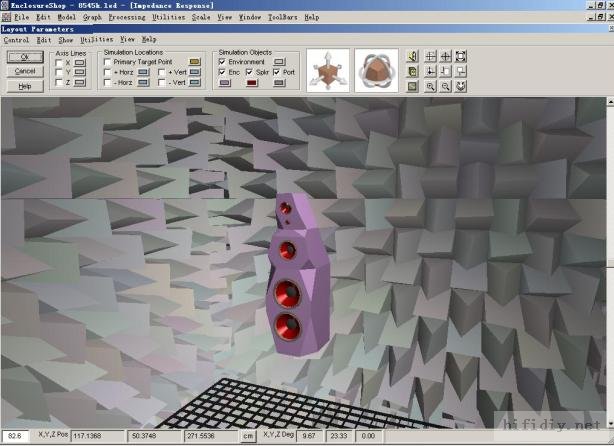Click the cube translate (move) icon
The image size is (614, 446).
pos(328,70)
